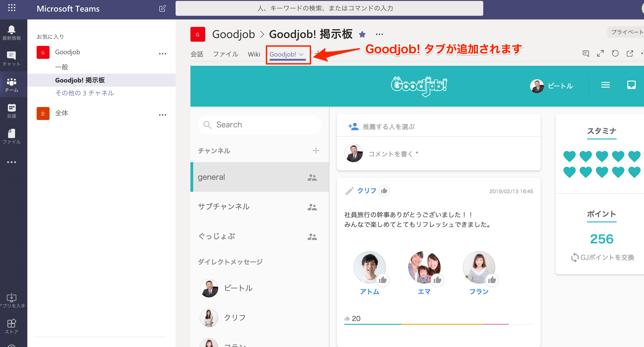View members of general channel
Screen dimensions: 644x347
(x=312, y=177)
